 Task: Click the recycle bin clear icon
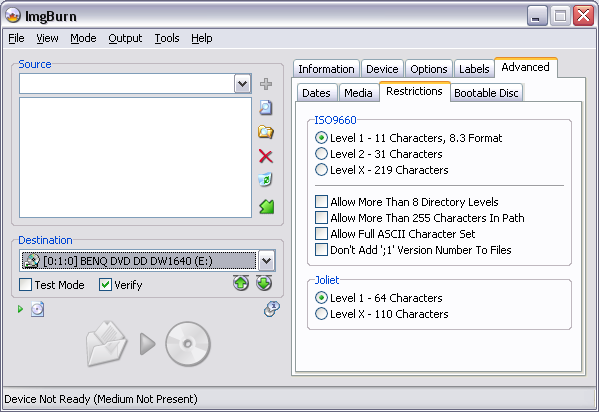coord(266,179)
